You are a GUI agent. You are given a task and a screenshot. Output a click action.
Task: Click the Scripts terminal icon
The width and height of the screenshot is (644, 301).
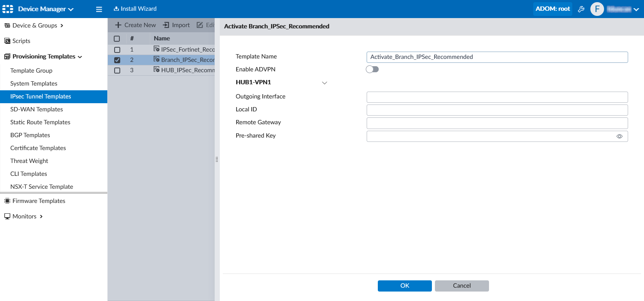pyautogui.click(x=7, y=41)
